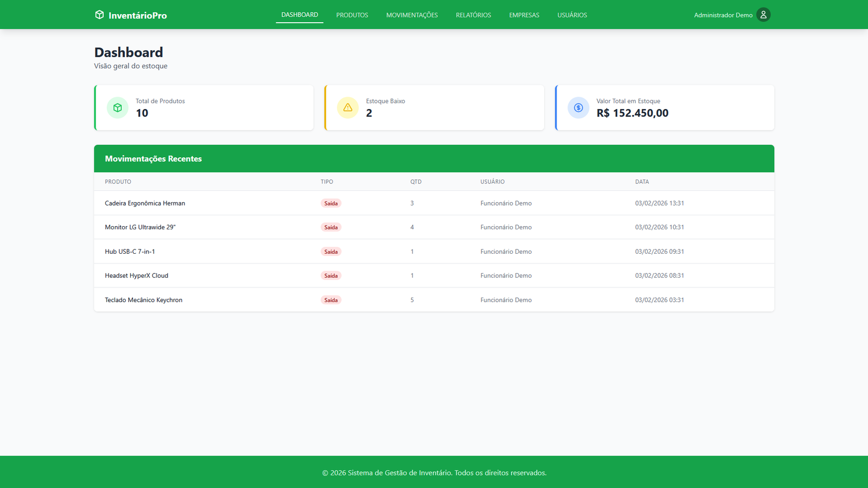This screenshot has width=868, height=488.
Task: Navigate to RELATÓRIOS
Action: pyautogui.click(x=473, y=15)
